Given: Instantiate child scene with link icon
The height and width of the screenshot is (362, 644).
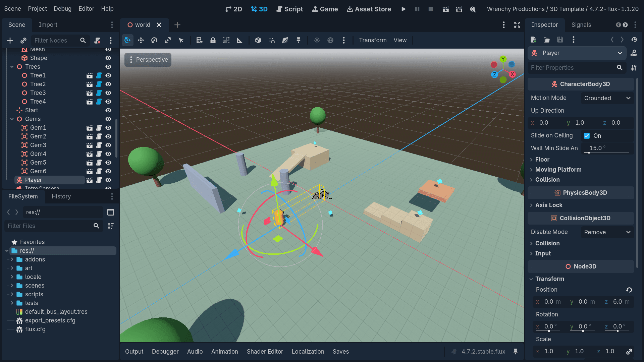Looking at the screenshot, I should click(x=23, y=41).
